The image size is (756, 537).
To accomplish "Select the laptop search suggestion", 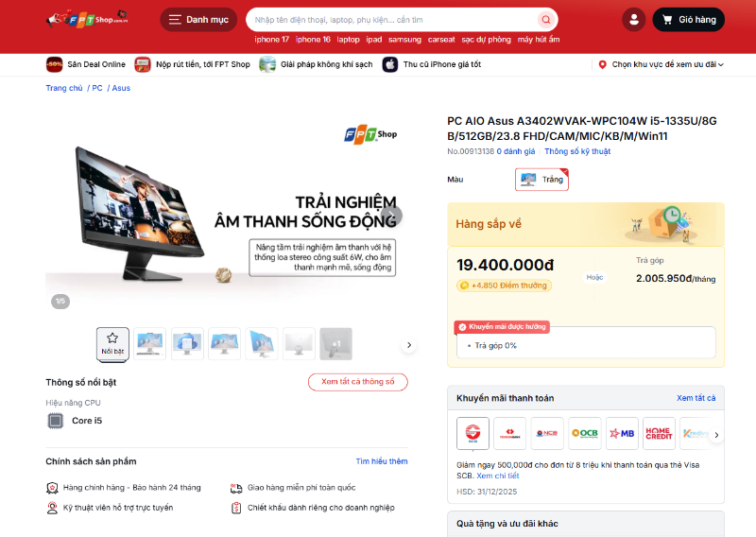I will coord(348,40).
